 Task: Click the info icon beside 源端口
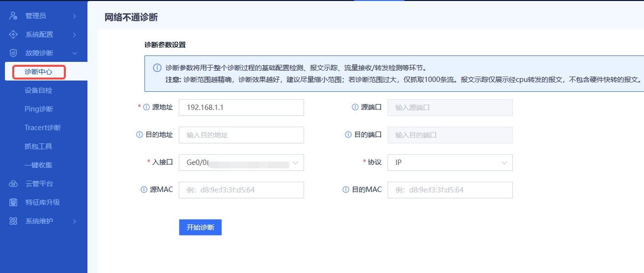pos(355,108)
